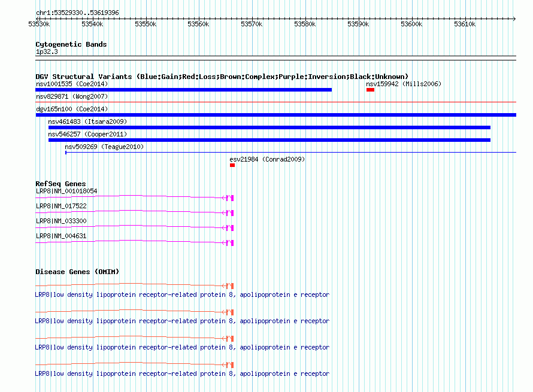The image size is (533, 392).
Task: Open variant dgv165n100 (Coe2014) label
Action: pos(72,109)
